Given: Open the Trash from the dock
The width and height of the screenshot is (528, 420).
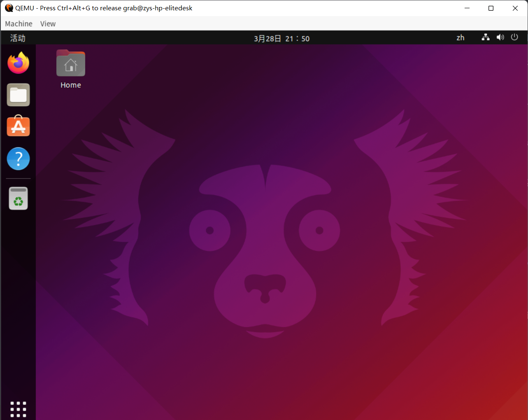Looking at the screenshot, I should (18, 198).
